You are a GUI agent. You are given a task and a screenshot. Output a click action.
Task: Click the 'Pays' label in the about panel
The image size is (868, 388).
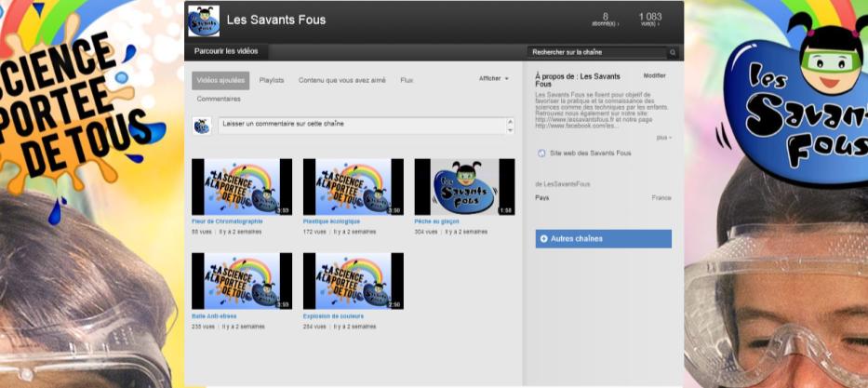coord(542,197)
